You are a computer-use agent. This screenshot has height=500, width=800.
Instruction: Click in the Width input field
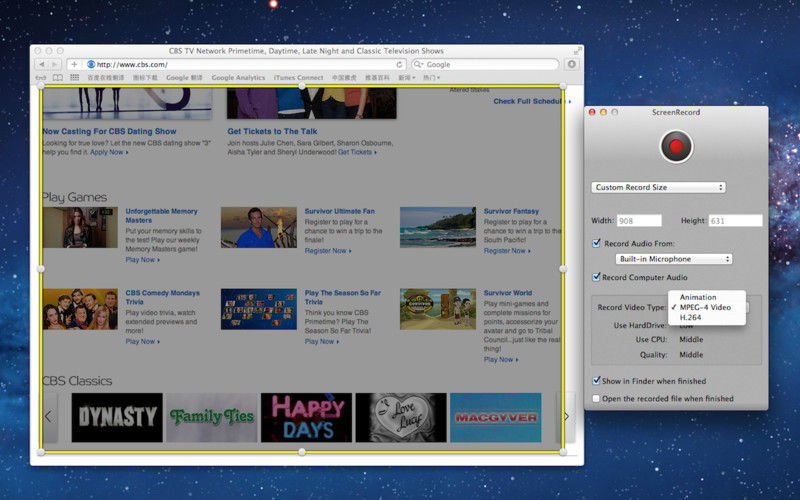pos(639,221)
